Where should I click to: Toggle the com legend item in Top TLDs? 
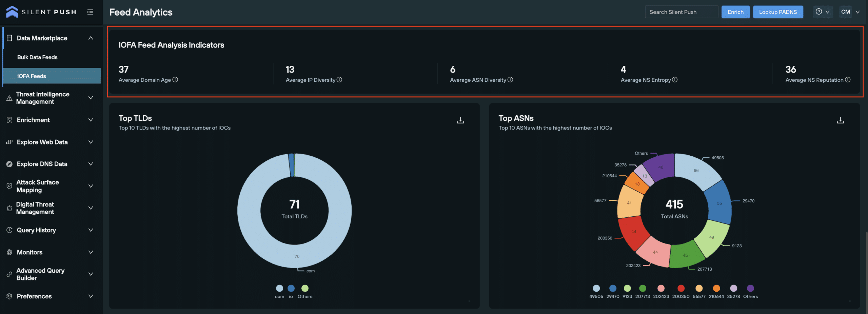(x=279, y=291)
